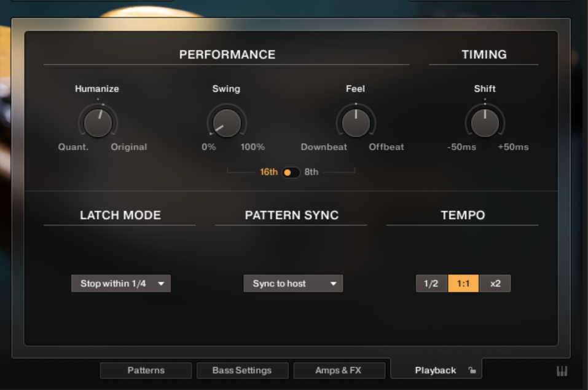Click the '-50ms' label under Shift
The width and height of the screenshot is (588, 390).
tap(461, 147)
